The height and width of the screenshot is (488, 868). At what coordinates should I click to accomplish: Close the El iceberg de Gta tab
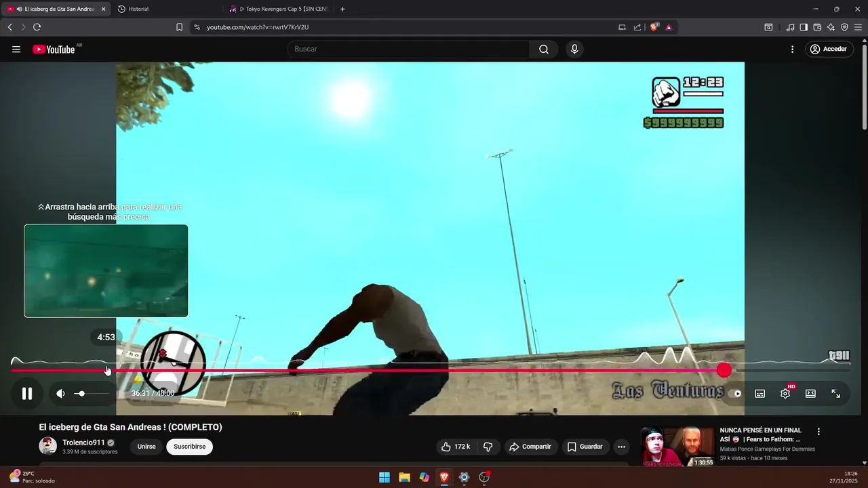coord(103,9)
